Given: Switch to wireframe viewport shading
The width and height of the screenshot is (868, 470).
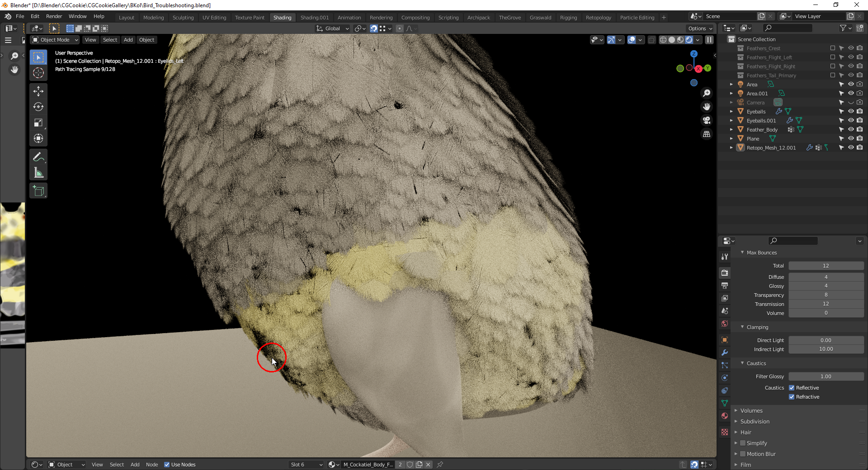Looking at the screenshot, I should pyautogui.click(x=663, y=40).
